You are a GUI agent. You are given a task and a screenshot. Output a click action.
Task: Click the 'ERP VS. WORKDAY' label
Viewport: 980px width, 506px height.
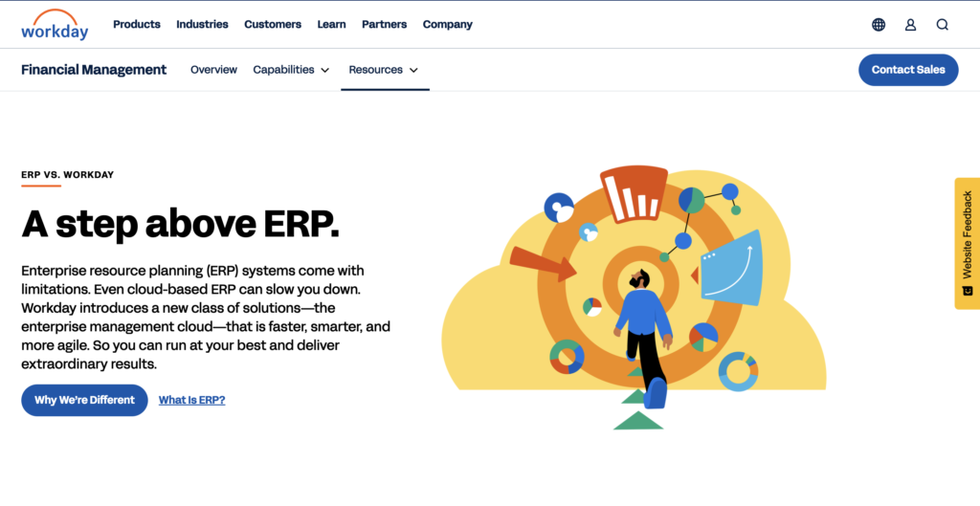pos(68,175)
